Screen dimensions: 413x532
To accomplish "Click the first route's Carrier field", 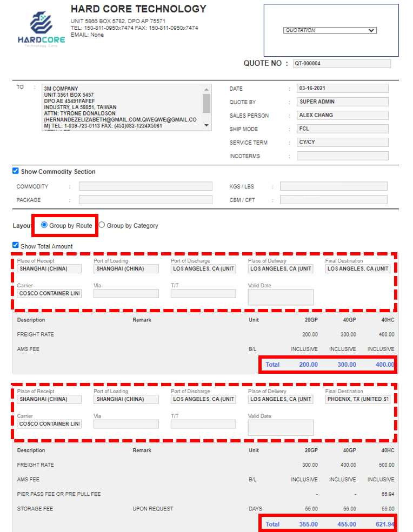I will 49,294.
